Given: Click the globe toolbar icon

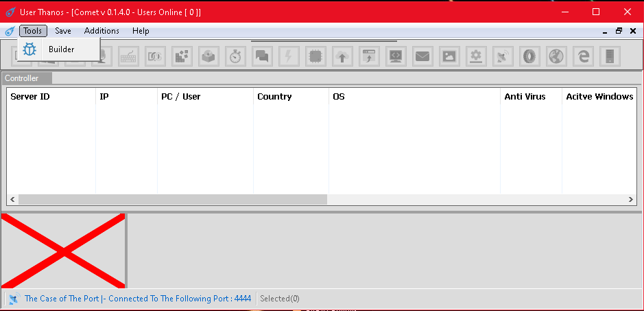Looking at the screenshot, I should point(556,56).
